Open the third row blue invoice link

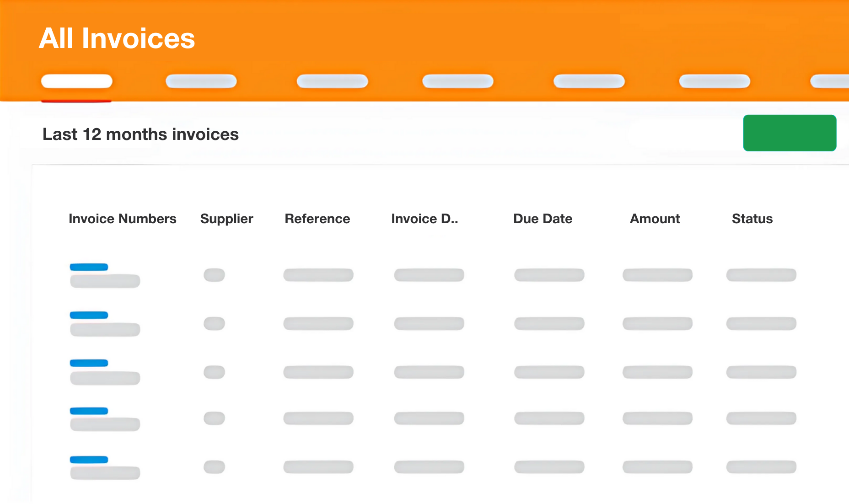(89, 363)
